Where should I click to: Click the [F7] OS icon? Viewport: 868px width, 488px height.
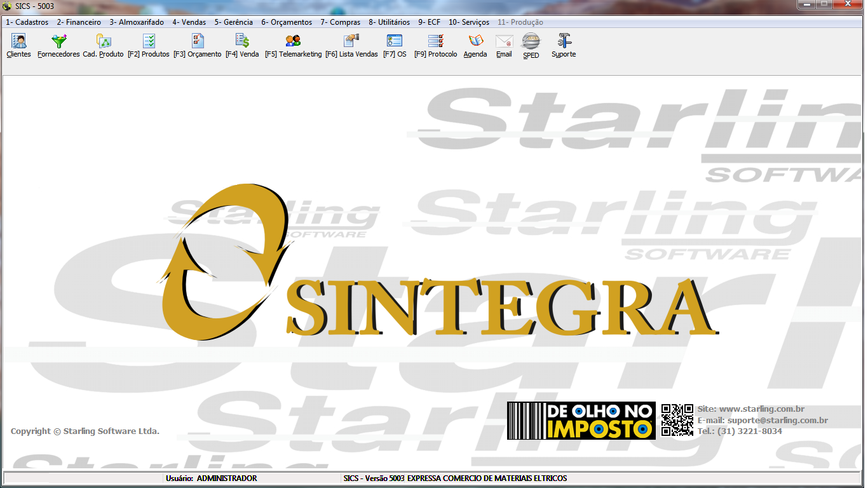395,41
